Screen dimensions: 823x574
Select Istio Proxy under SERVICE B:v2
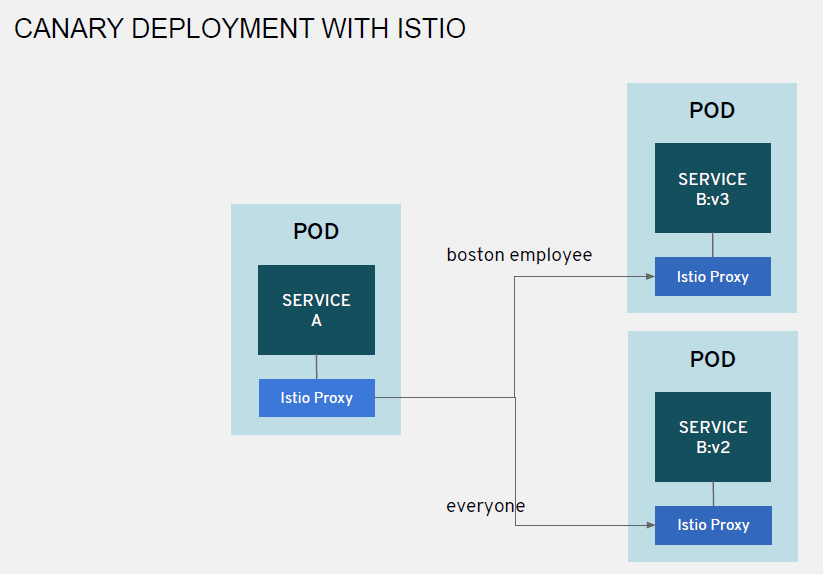pyautogui.click(x=713, y=525)
